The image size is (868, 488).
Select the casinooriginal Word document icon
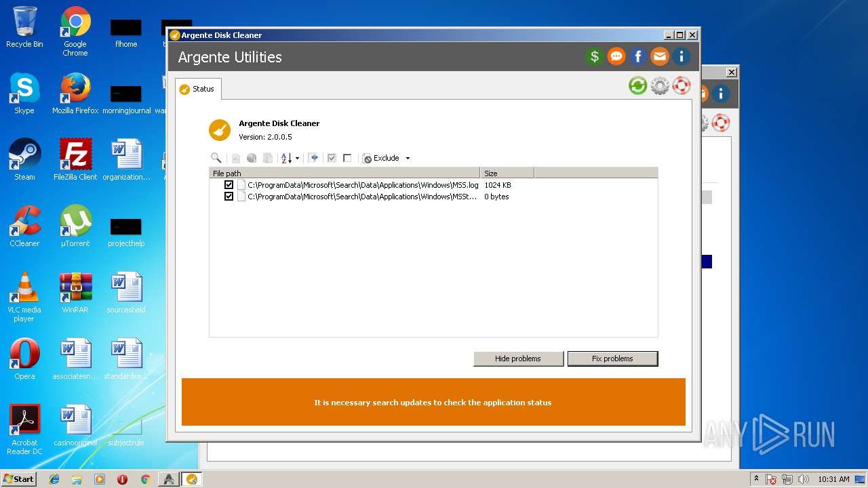[75, 426]
